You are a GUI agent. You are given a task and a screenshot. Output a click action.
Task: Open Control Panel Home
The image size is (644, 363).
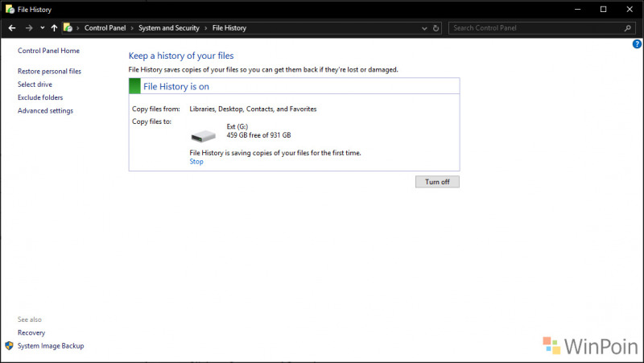pyautogui.click(x=48, y=51)
